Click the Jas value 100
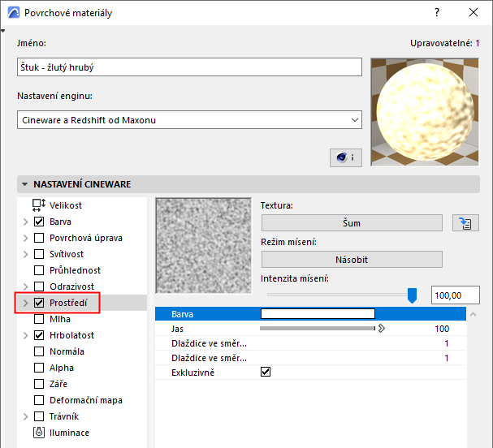The image size is (493, 448). point(442,329)
